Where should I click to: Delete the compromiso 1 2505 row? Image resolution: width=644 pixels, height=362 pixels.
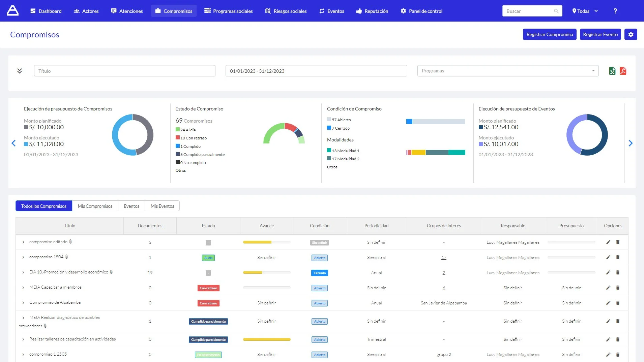point(618,355)
